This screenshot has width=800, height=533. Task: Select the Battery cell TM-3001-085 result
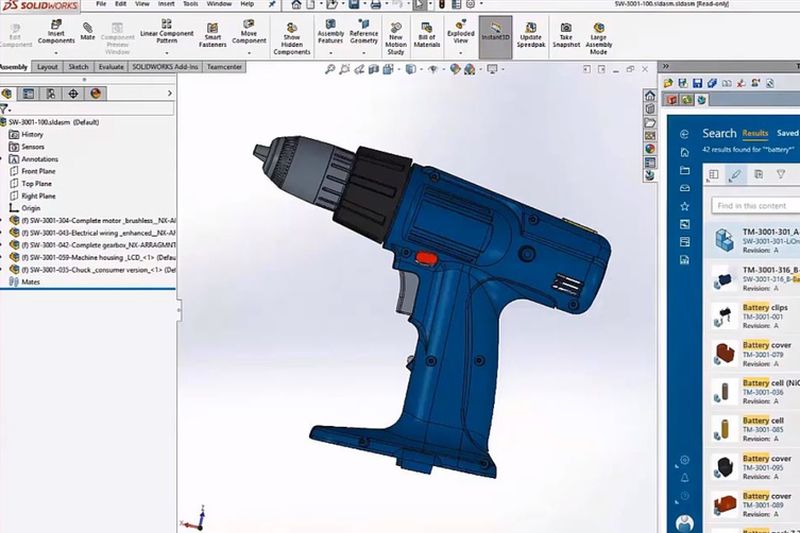[x=755, y=429]
